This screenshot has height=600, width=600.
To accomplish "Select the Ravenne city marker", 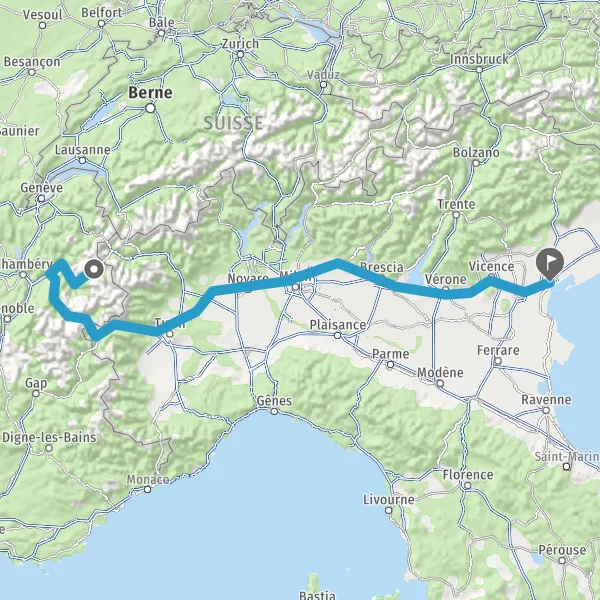I will pyautogui.click(x=546, y=411).
